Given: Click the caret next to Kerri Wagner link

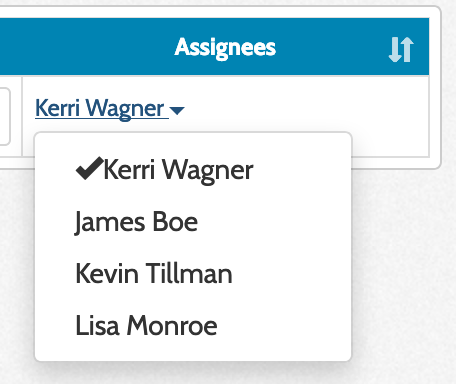Looking at the screenshot, I should coord(177,110).
